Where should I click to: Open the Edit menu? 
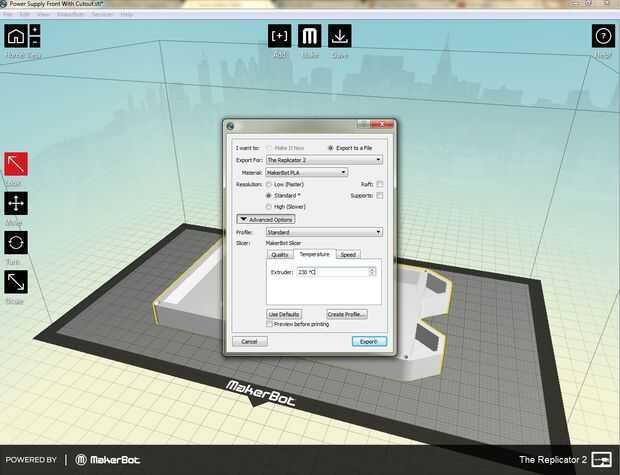25,14
